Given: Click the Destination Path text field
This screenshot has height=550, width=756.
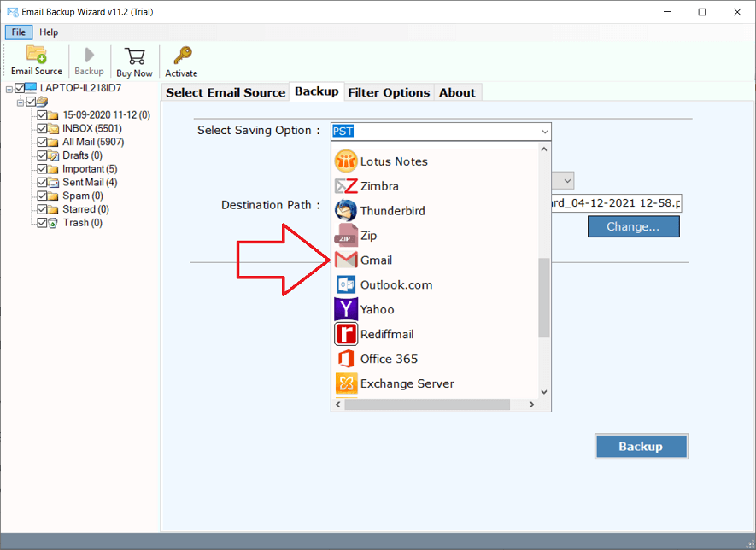Looking at the screenshot, I should click(616, 203).
